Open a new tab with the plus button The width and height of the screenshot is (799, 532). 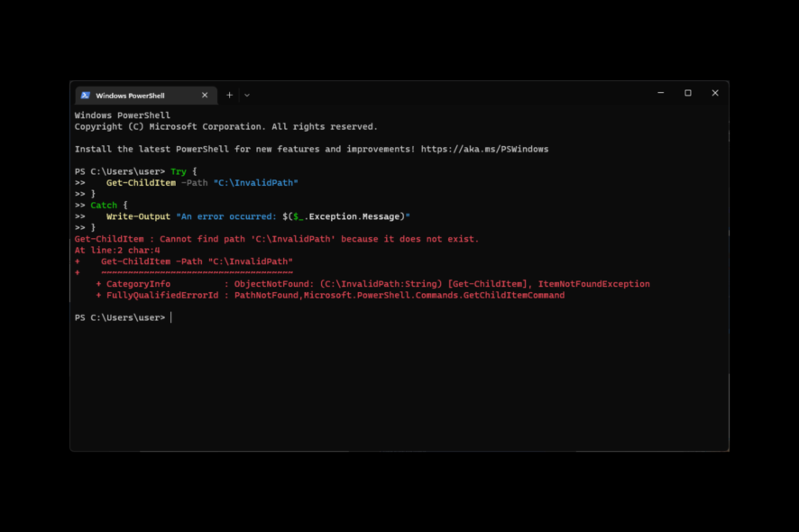[229, 95]
